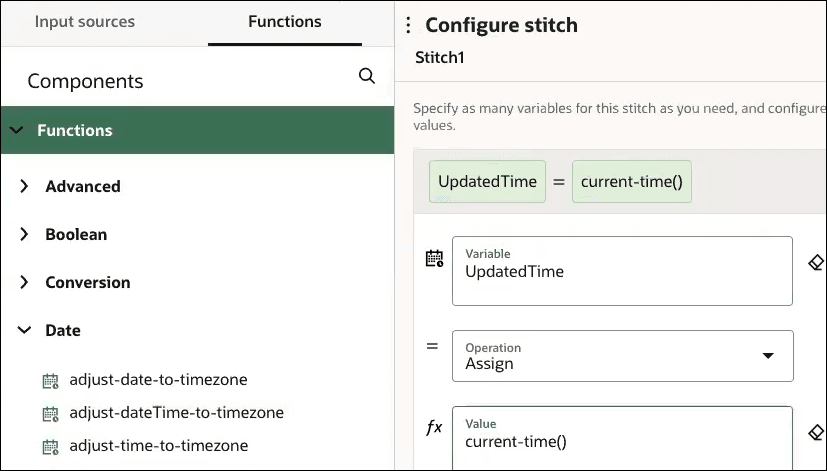Collapse the Date functions category
This screenshot has height=471, width=827.
(25, 330)
